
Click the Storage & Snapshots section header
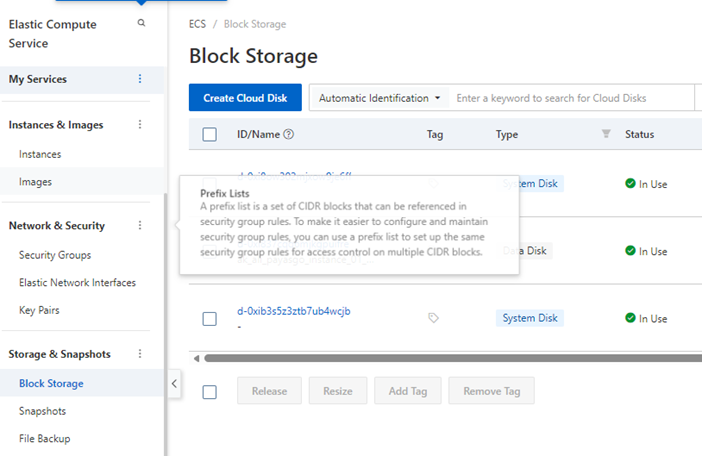click(x=60, y=354)
